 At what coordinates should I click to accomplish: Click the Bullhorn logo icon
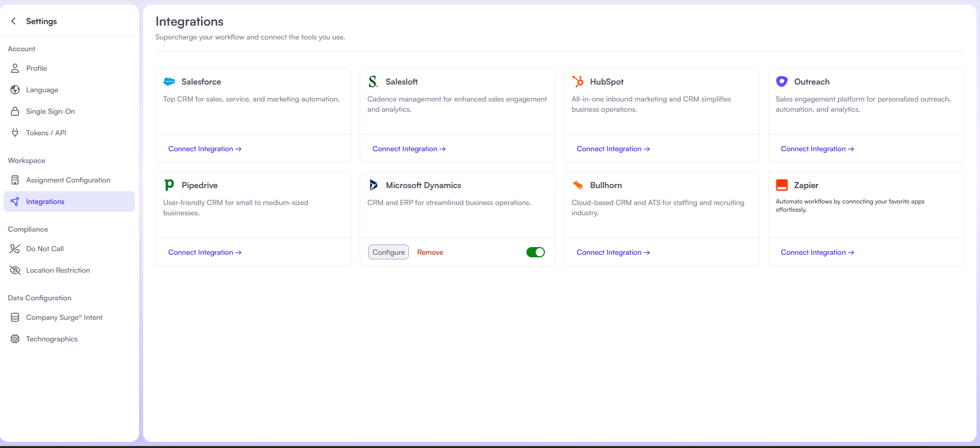[578, 185]
